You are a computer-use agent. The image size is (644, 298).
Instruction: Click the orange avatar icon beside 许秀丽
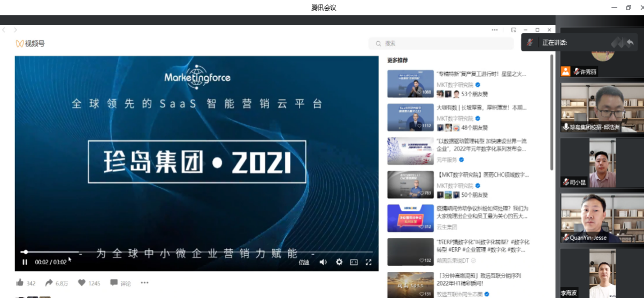tap(565, 71)
